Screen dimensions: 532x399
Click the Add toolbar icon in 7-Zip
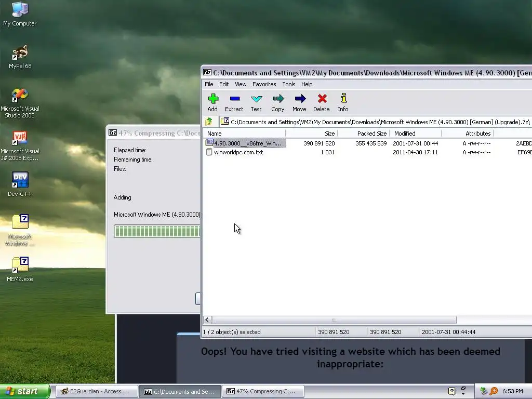point(212,102)
